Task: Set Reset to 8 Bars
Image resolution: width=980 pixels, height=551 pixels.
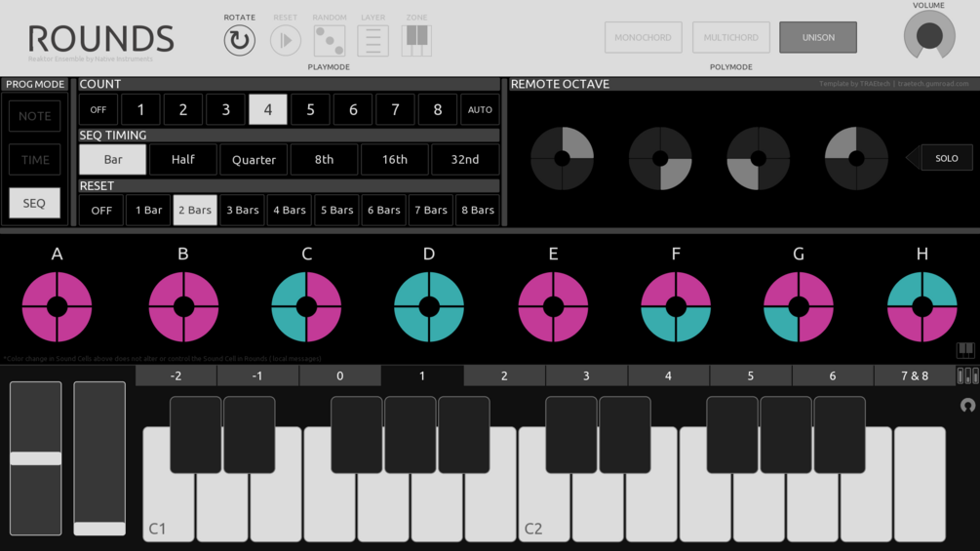Action: coord(478,210)
